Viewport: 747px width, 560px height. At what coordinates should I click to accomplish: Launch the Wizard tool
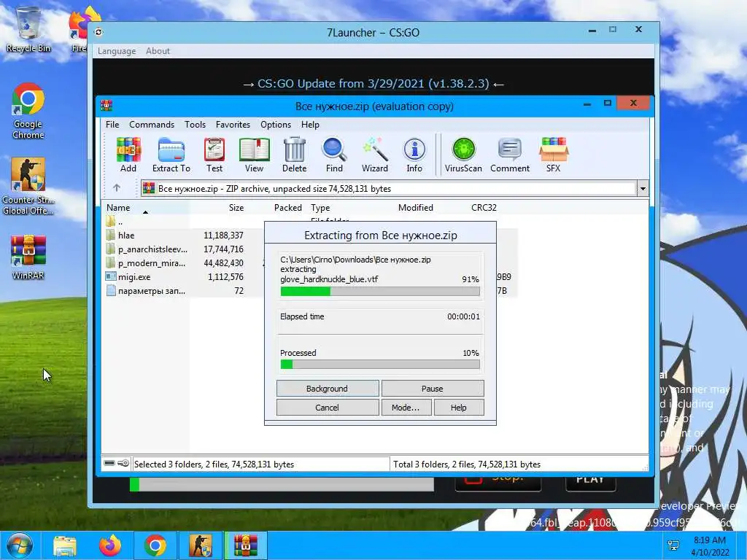[375, 155]
